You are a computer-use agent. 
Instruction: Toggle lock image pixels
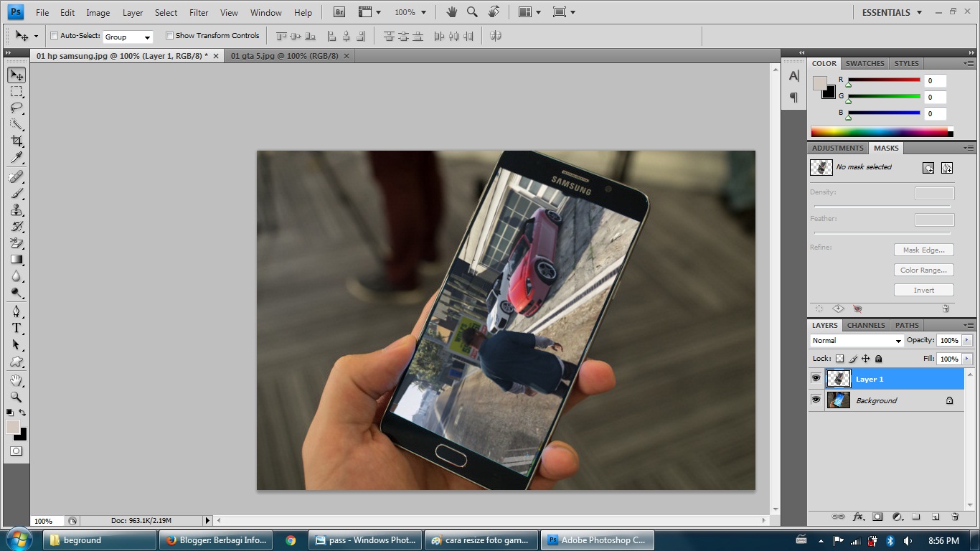point(853,359)
